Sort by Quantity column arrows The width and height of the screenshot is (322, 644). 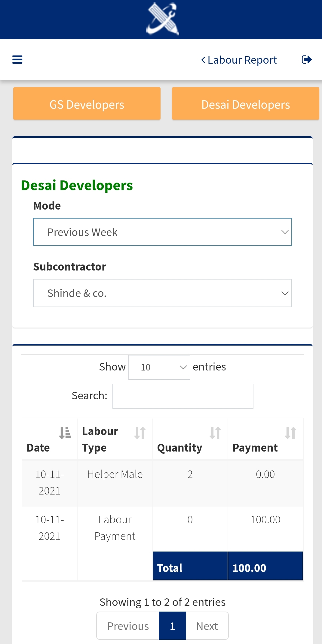(x=215, y=433)
